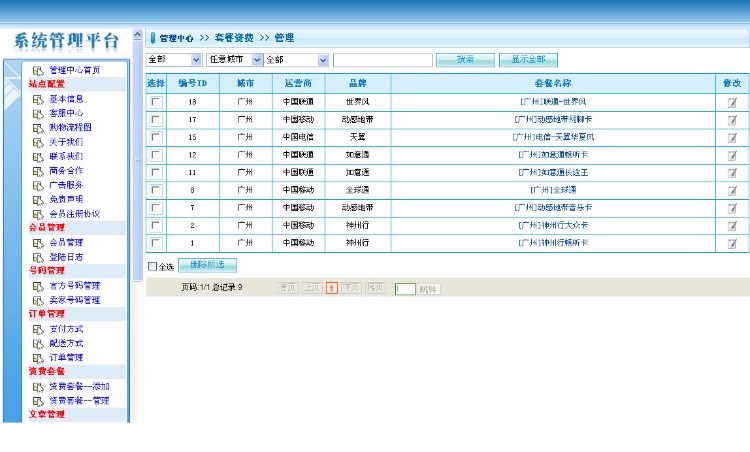Click the icon beside 会员注册协议
The image size is (750, 452).
tap(38, 214)
